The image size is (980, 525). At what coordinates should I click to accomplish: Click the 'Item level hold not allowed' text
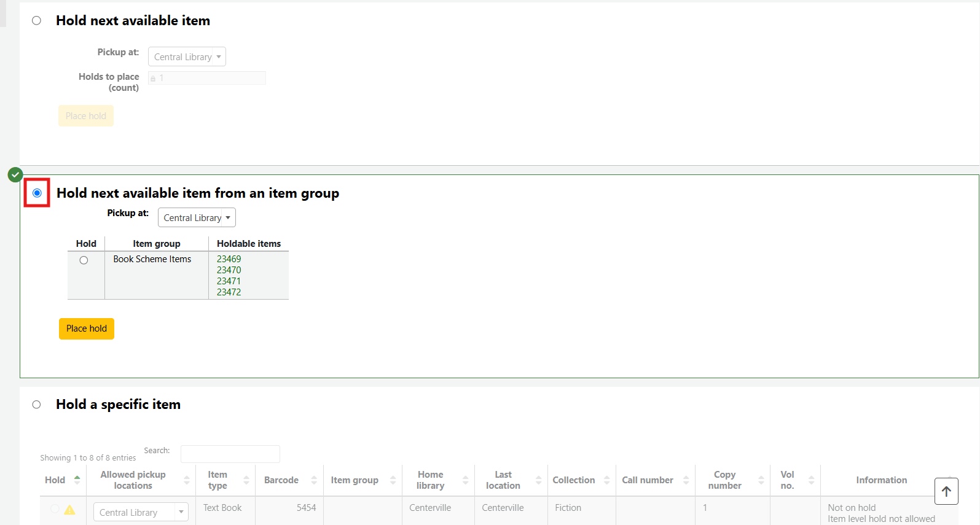pyautogui.click(x=881, y=519)
